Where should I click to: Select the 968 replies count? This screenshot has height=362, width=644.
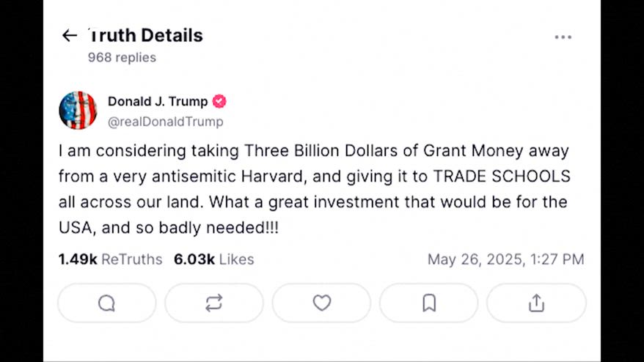(x=122, y=57)
